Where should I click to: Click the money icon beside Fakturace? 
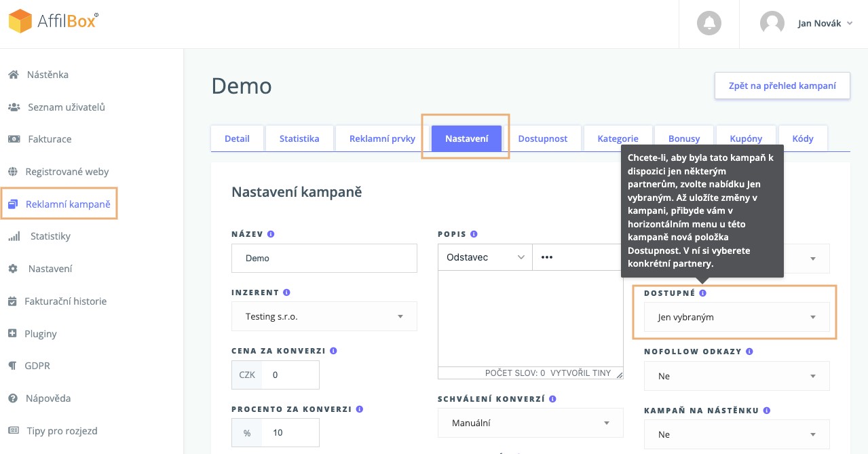pyautogui.click(x=14, y=139)
